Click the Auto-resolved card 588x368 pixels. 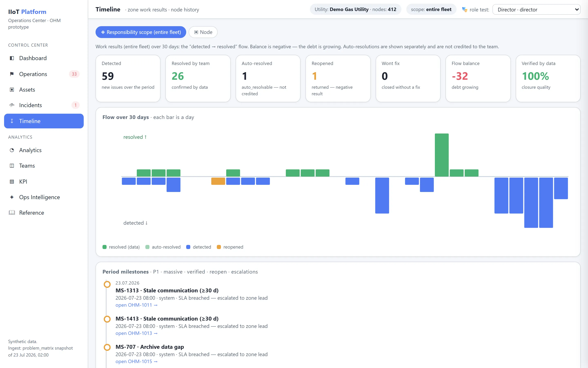[268, 78]
